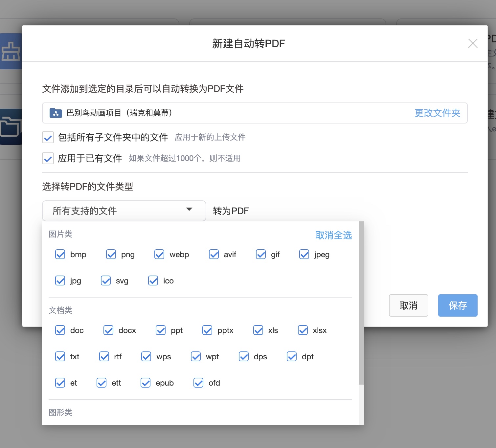The image size is (496, 448).
Task: Click the folder path field 巴别鸟动画项目
Action: point(255,113)
